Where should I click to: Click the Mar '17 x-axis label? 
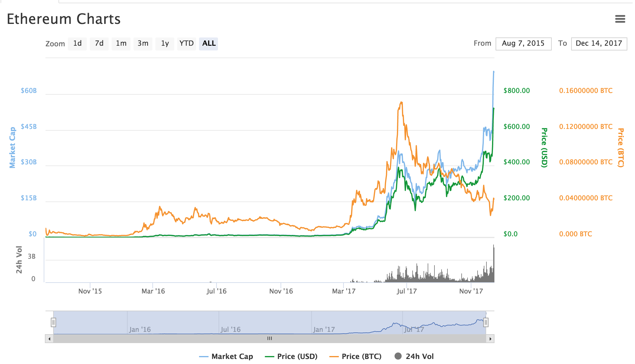[x=344, y=291]
